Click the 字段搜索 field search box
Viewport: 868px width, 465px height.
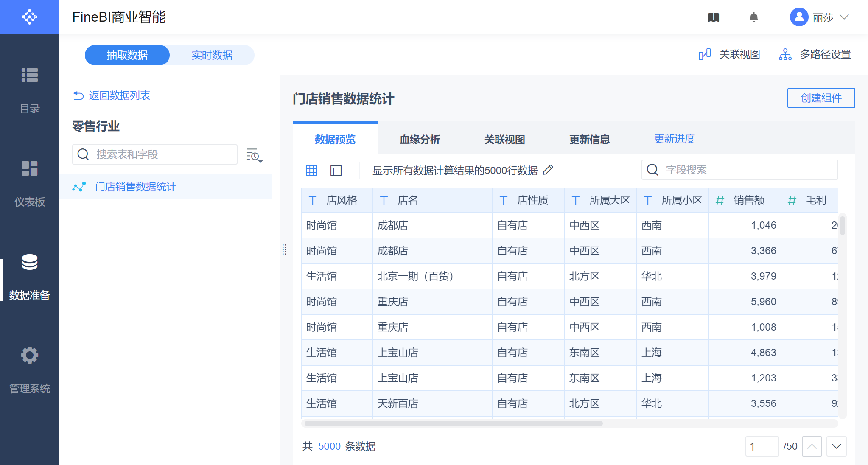(747, 170)
